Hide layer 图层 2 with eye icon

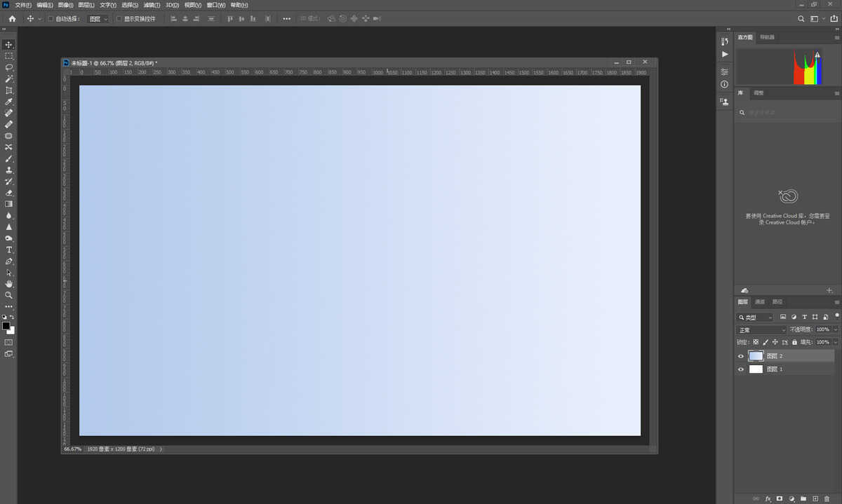pos(741,356)
